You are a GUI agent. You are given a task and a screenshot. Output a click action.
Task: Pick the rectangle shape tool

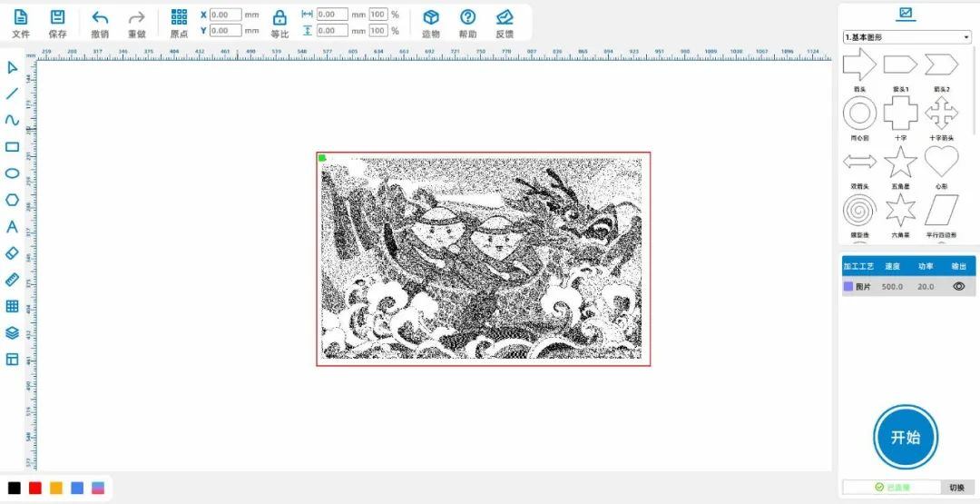[13, 146]
